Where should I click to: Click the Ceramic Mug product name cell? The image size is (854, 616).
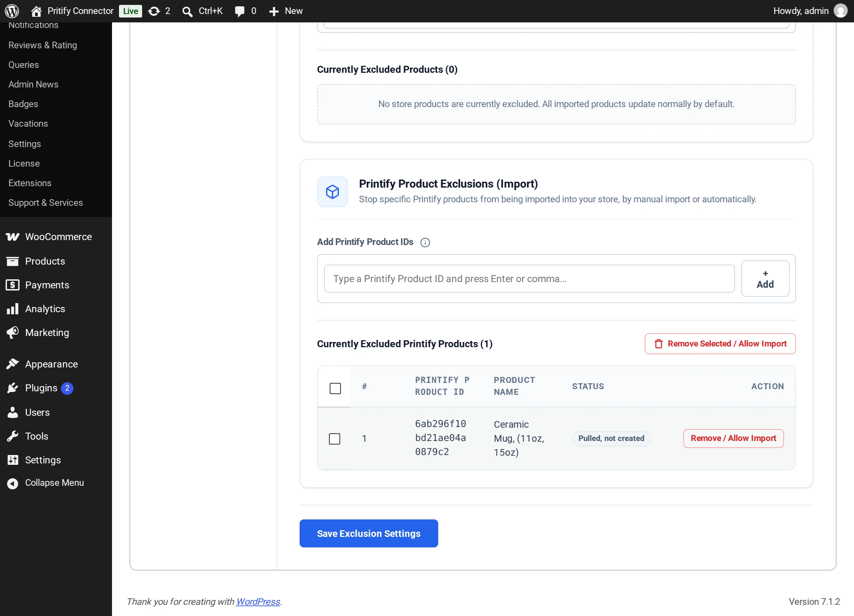pos(518,438)
